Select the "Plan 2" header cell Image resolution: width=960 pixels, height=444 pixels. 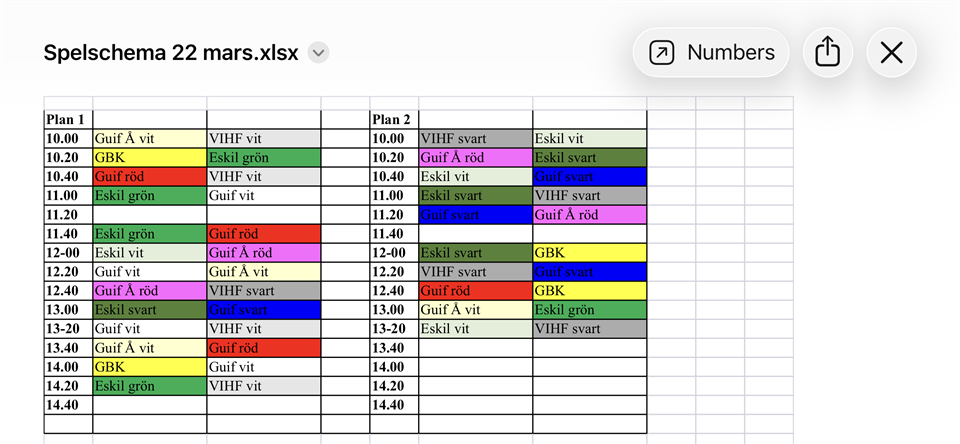click(394, 120)
